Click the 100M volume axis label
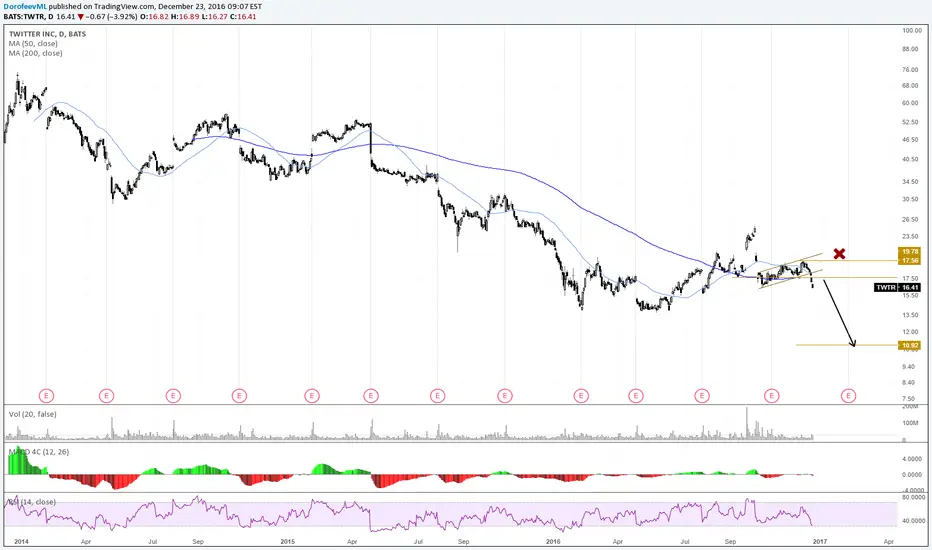Screen dimensions: 932x550 tap(911, 423)
